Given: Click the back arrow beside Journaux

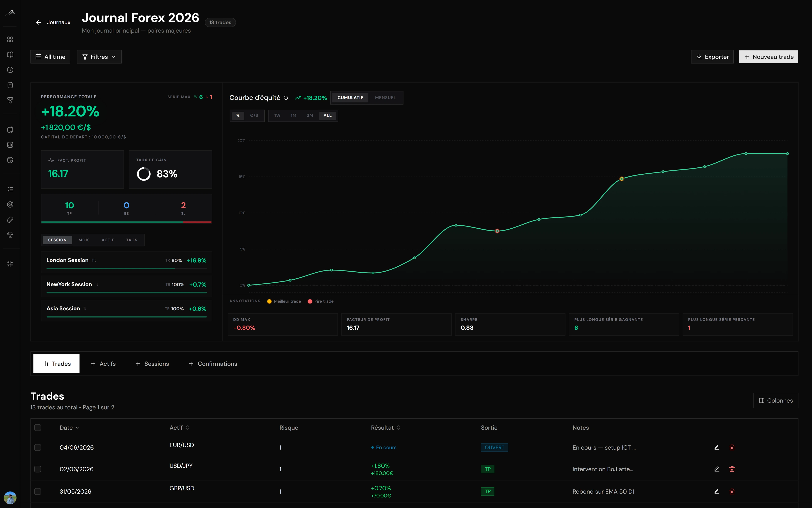Looking at the screenshot, I should (38, 22).
